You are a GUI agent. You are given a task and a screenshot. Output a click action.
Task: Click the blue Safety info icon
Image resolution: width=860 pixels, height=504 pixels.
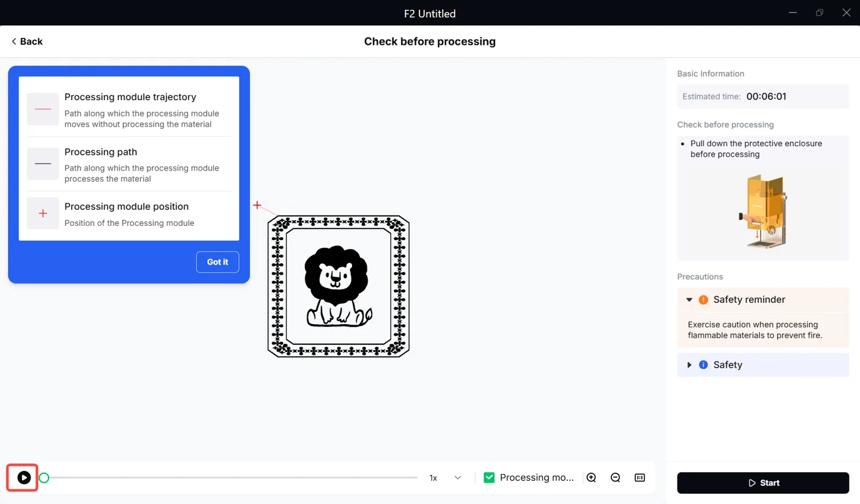[703, 365]
